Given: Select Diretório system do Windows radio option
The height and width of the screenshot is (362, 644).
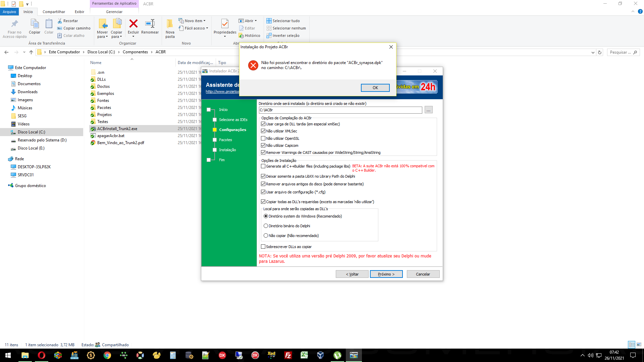Looking at the screenshot, I should click(266, 216).
